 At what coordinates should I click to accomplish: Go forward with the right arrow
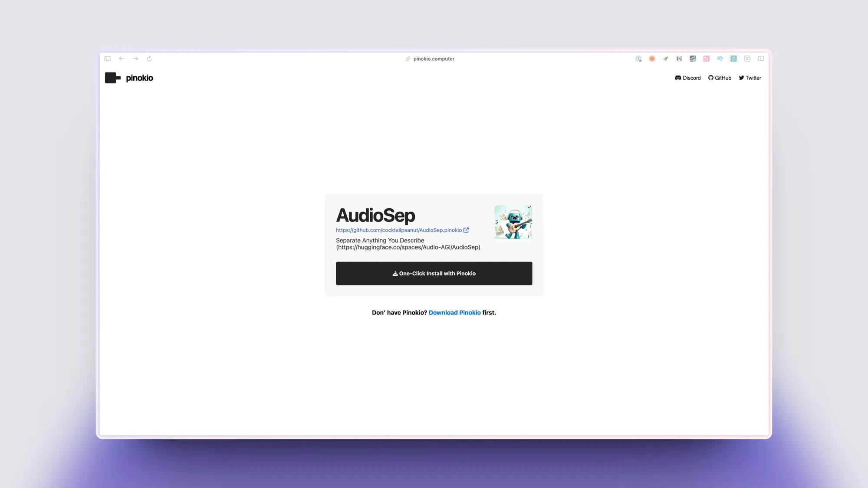(135, 59)
